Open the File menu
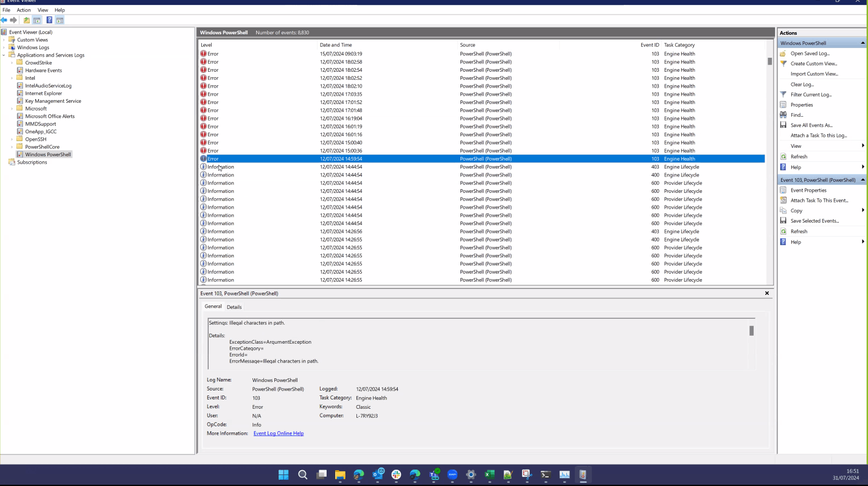Viewport: 868px width, 486px height. [x=7, y=10]
